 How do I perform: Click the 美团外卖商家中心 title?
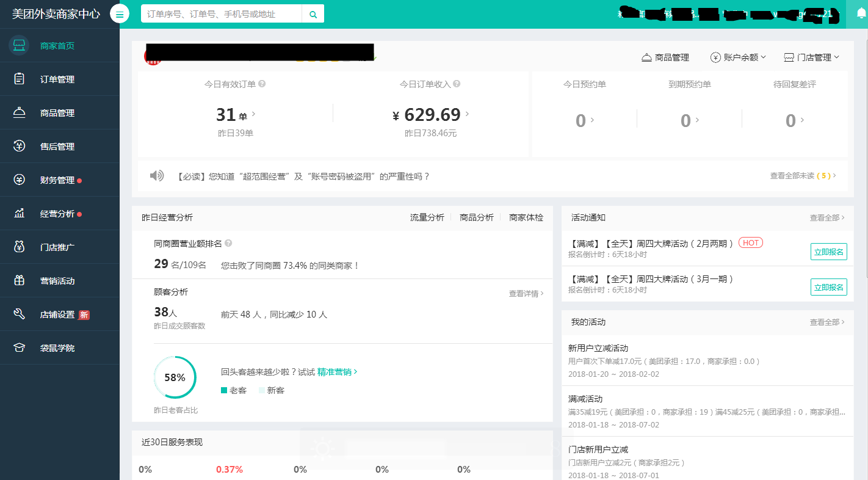56,14
